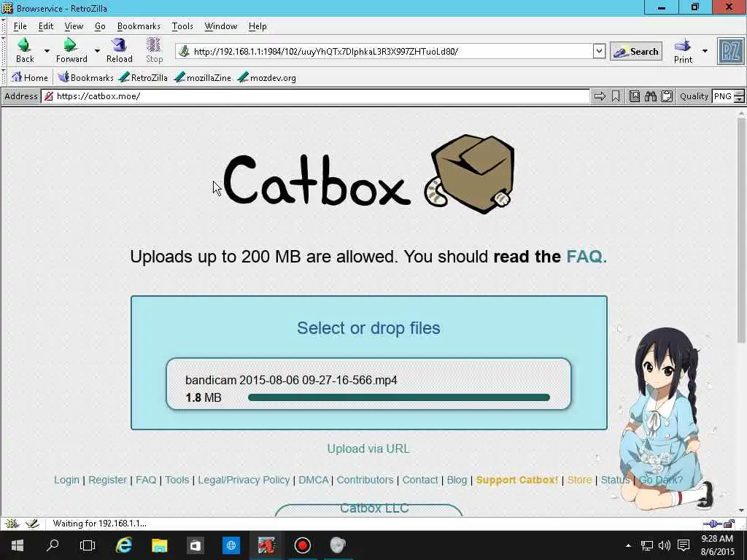Open the mozdev.org bookmark link

click(267, 77)
